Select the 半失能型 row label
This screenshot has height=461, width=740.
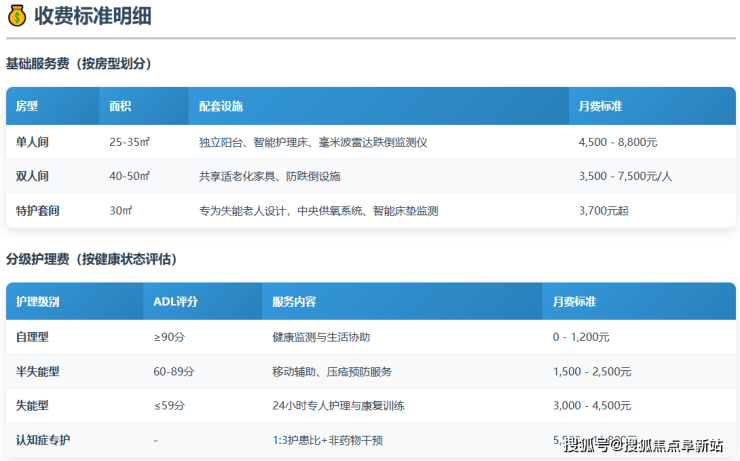[38, 371]
